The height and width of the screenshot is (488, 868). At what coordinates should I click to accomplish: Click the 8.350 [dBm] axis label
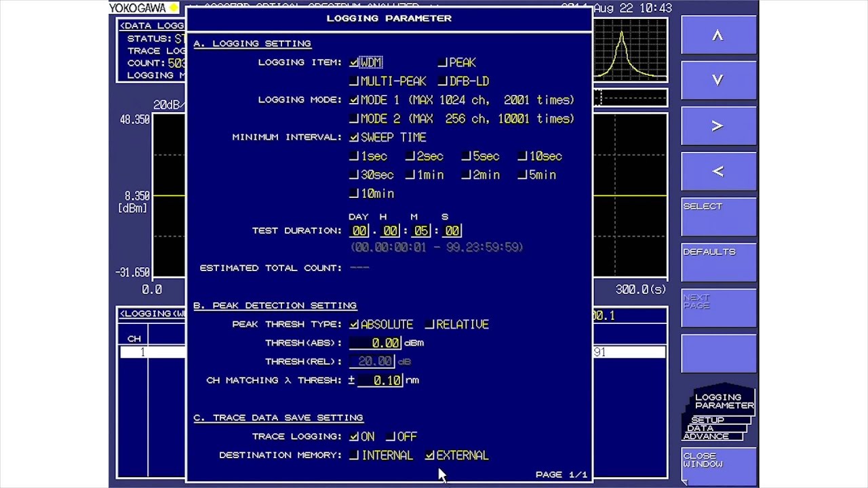134,202
